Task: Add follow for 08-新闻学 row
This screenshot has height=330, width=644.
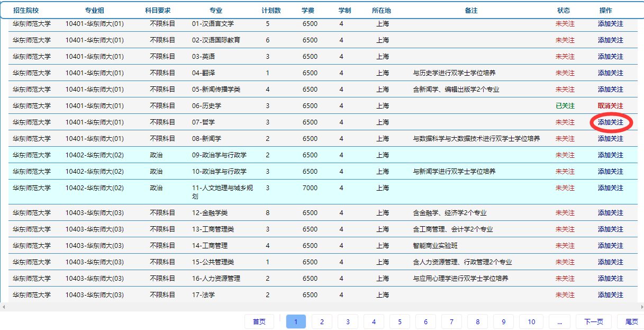Action: point(610,139)
